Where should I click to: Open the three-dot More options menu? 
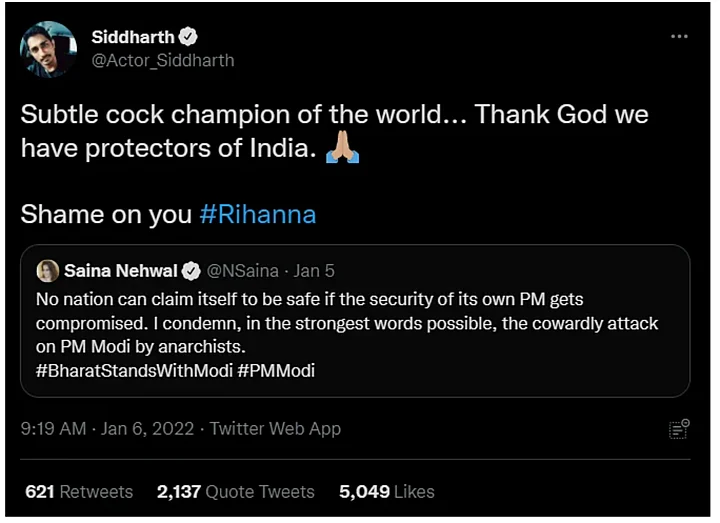coord(679,36)
